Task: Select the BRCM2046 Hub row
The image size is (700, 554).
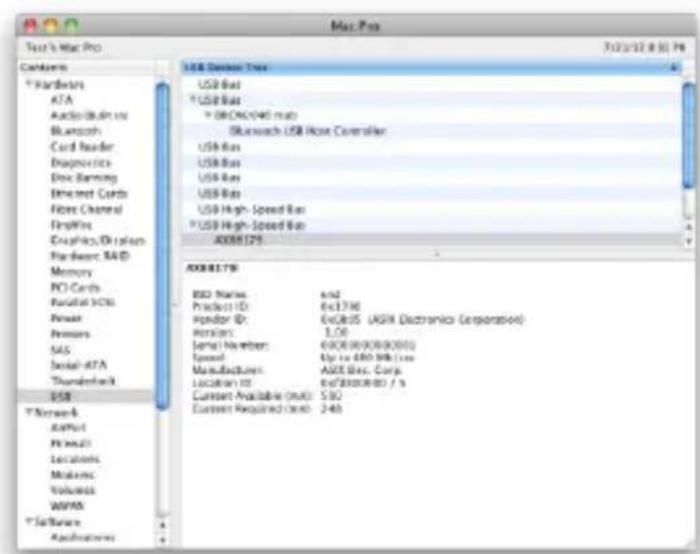Action: pos(431,116)
